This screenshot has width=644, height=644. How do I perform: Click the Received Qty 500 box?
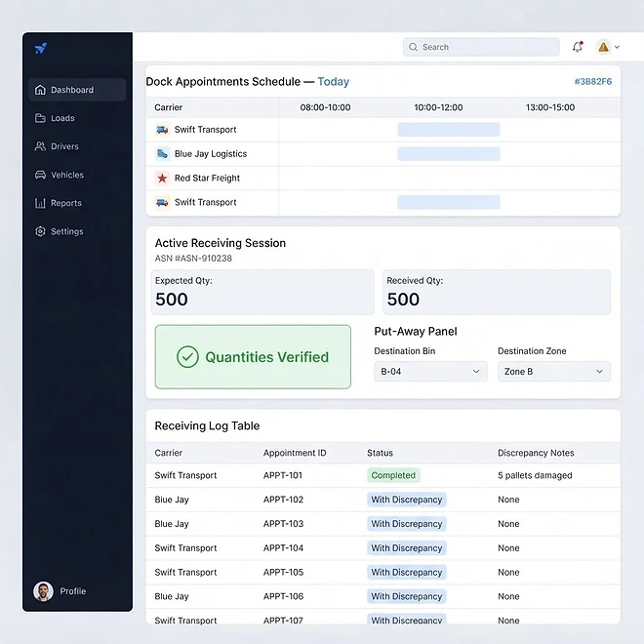[497, 292]
